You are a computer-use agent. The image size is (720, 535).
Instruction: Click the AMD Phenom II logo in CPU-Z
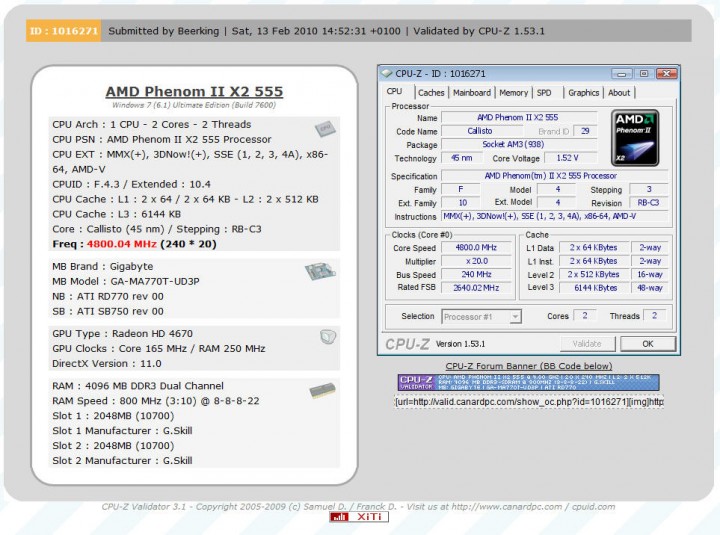coord(635,138)
